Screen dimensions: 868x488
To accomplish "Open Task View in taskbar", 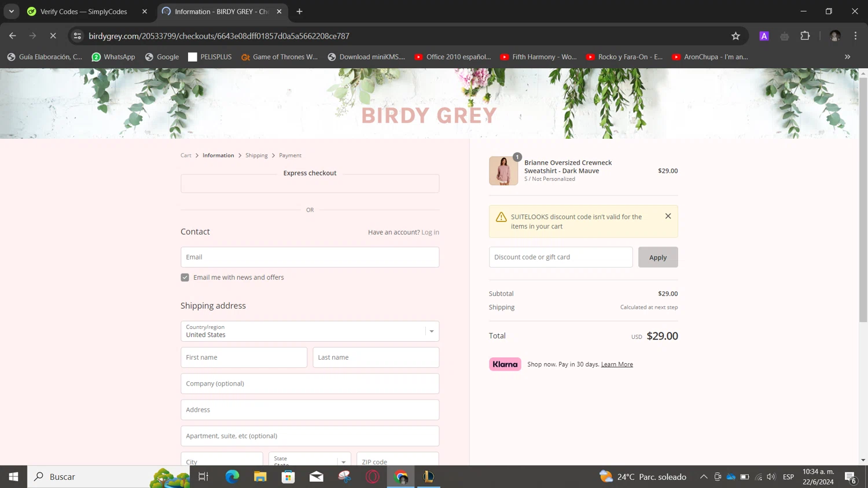I will (x=203, y=476).
